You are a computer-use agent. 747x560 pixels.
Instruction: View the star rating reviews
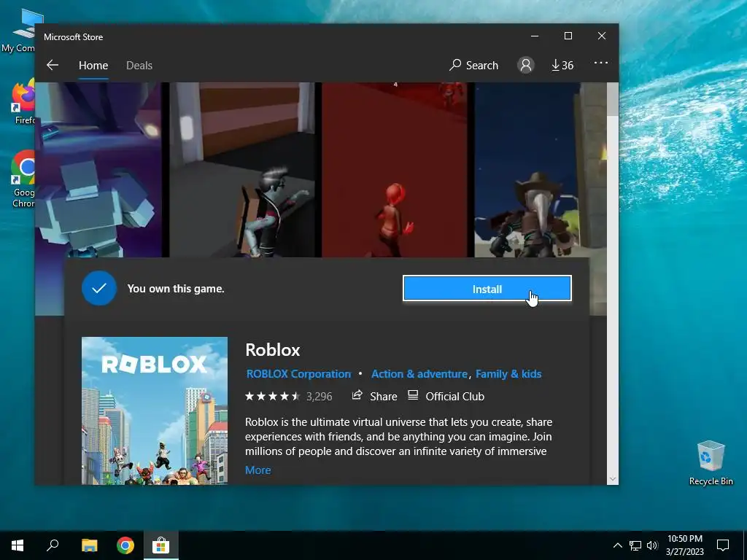[x=273, y=396]
